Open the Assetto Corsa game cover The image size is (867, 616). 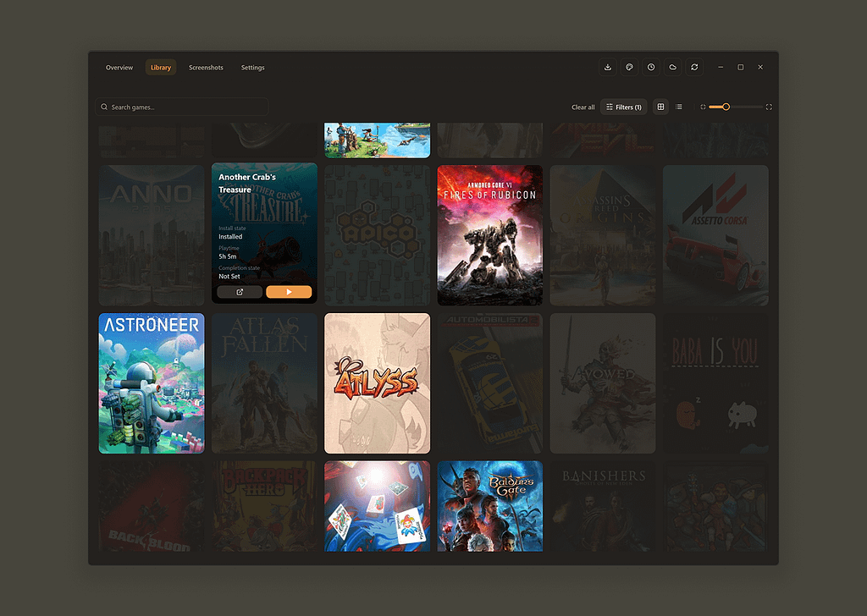[x=715, y=235]
